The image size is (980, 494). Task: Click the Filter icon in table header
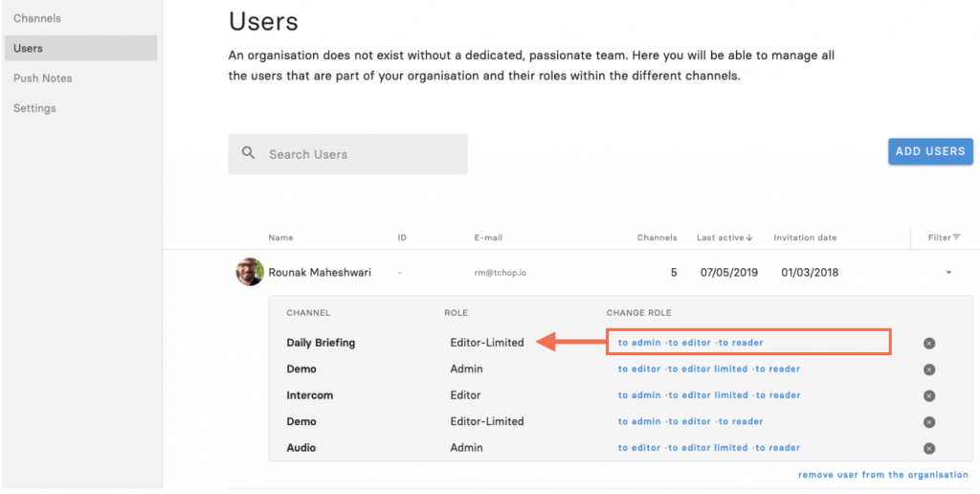pyautogui.click(x=956, y=237)
